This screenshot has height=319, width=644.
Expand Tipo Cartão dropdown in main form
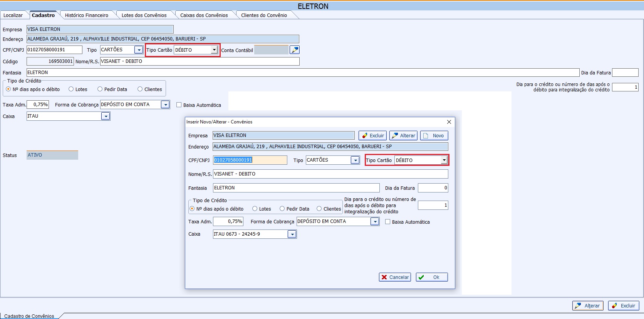click(214, 50)
